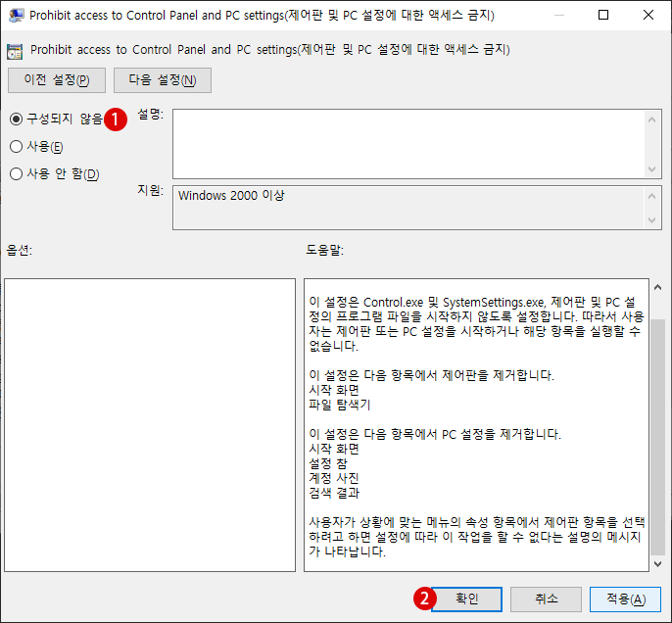
Task: Maximize the policy settings window
Action: point(603,15)
